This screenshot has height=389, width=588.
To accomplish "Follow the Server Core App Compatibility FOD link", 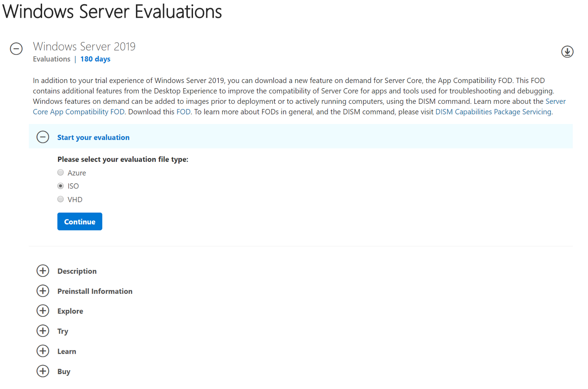I will 78,112.
